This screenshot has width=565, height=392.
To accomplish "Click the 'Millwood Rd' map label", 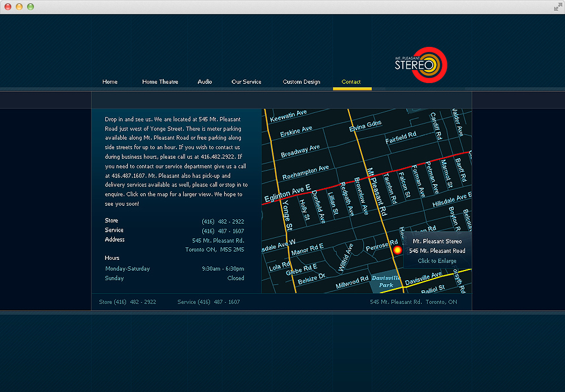I will 352,282.
